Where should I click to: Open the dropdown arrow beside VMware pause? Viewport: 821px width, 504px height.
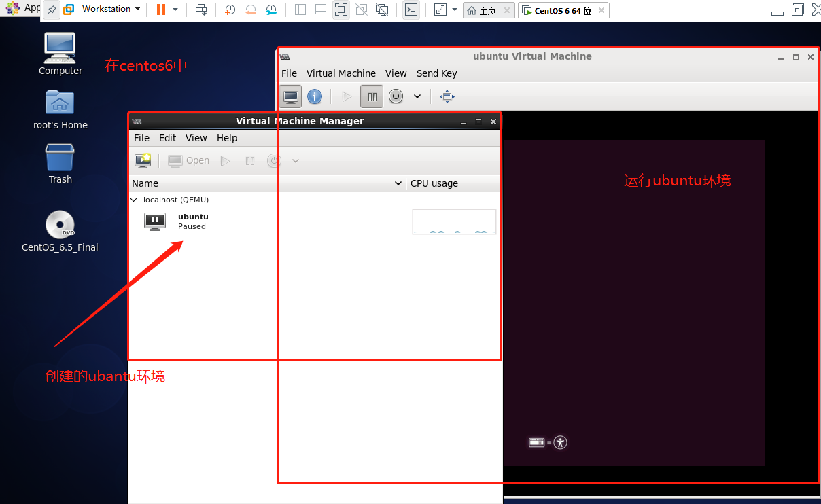[x=175, y=10]
